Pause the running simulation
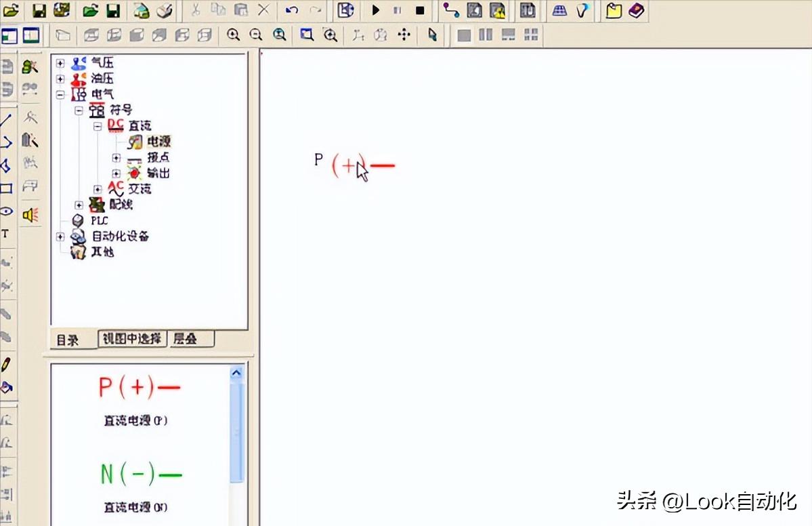The image size is (812, 526). pos(396,10)
